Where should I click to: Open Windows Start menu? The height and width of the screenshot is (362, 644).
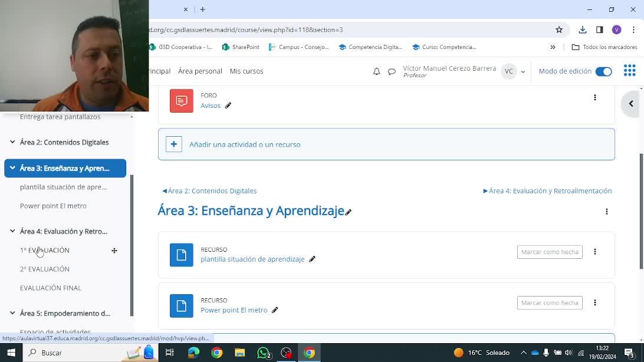tap(11, 353)
